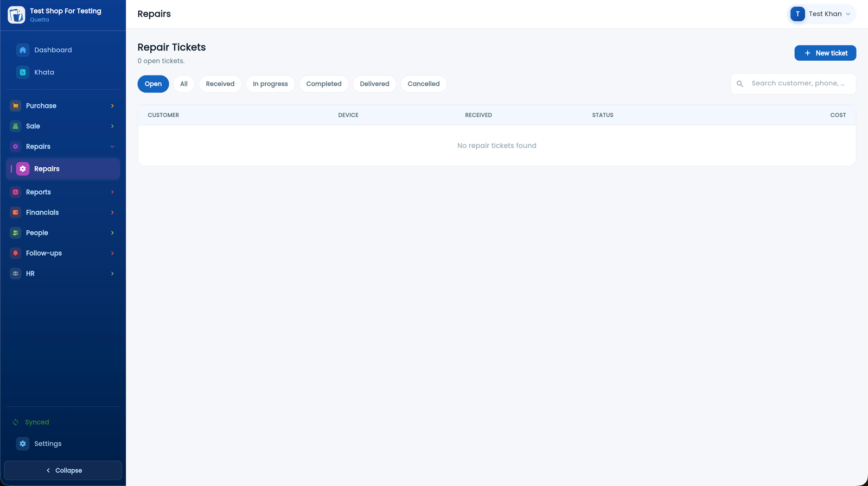The height and width of the screenshot is (486, 868).
Task: Click the Synced status icon
Action: click(x=16, y=422)
